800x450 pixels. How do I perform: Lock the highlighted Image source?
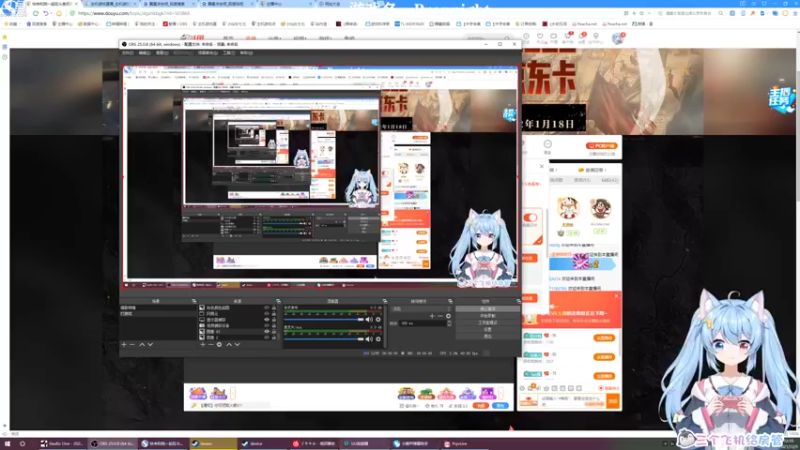click(x=274, y=332)
